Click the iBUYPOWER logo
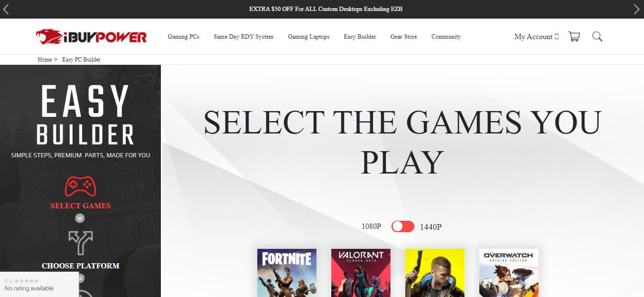This screenshot has height=297, width=644. point(91,37)
